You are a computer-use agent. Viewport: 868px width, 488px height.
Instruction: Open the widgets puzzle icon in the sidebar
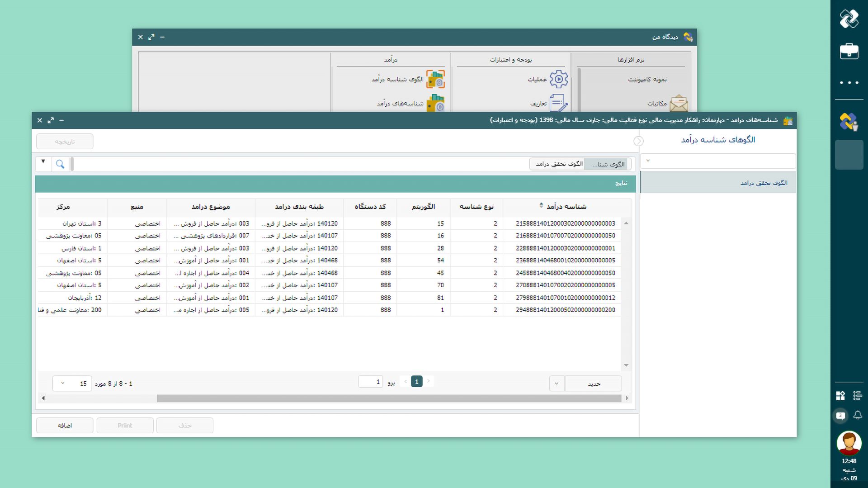(840, 396)
